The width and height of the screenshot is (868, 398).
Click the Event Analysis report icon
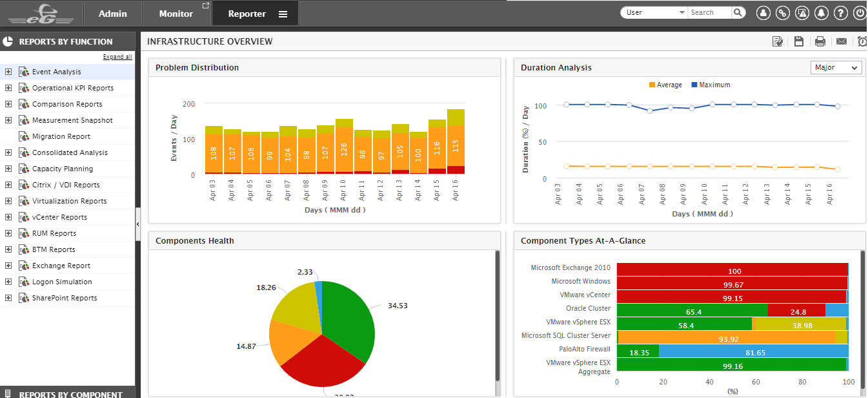24,72
